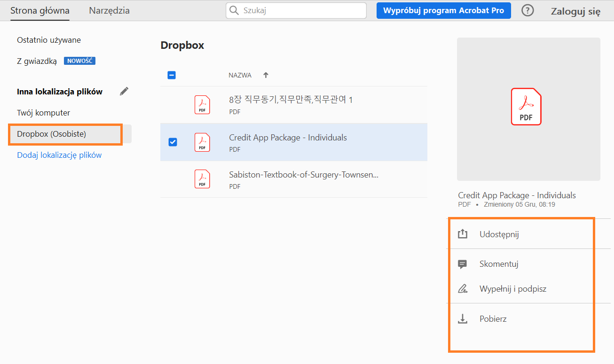Open the Wypełnij i podpisz tool icon

click(x=463, y=288)
